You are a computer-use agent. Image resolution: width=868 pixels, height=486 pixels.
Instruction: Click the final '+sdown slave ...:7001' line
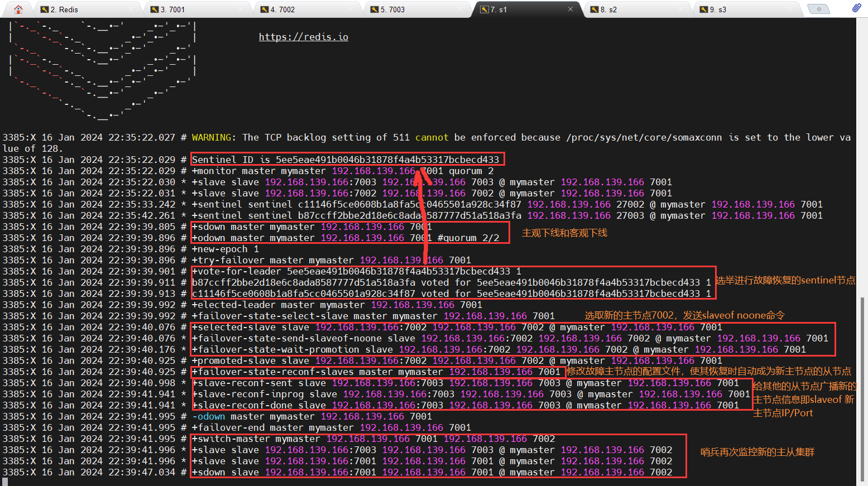coord(432,472)
